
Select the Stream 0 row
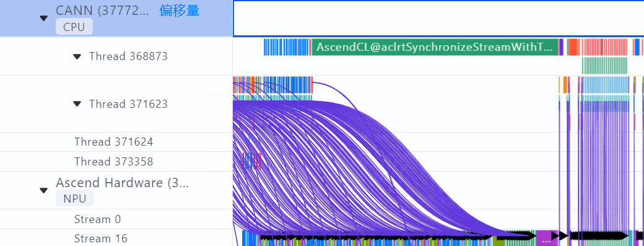point(116,219)
